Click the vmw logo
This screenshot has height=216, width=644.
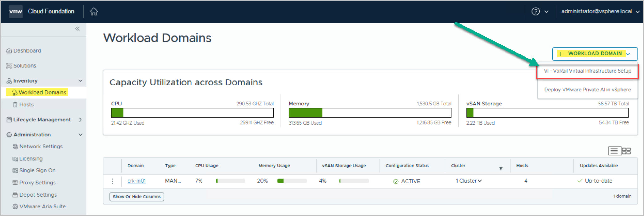coord(16,12)
